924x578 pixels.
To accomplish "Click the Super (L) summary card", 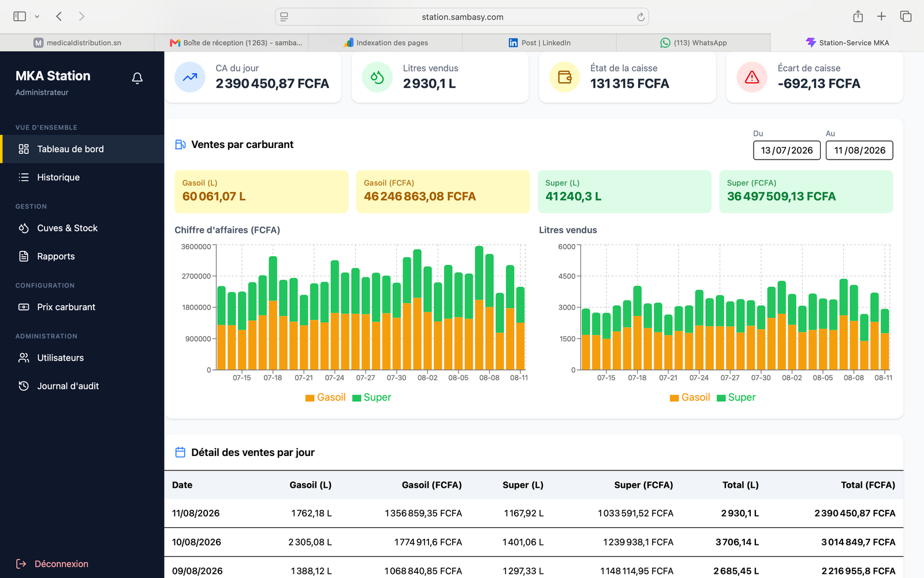I will [624, 191].
